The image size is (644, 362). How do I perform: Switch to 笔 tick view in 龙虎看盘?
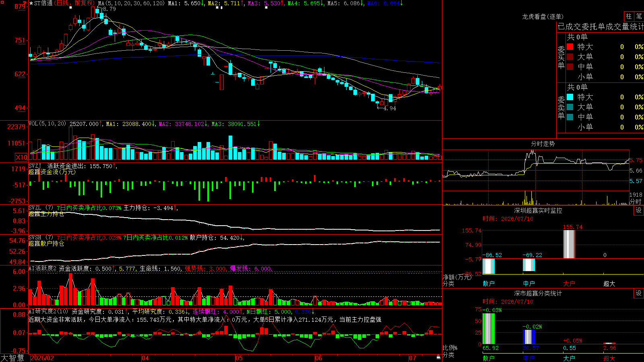click(639, 16)
